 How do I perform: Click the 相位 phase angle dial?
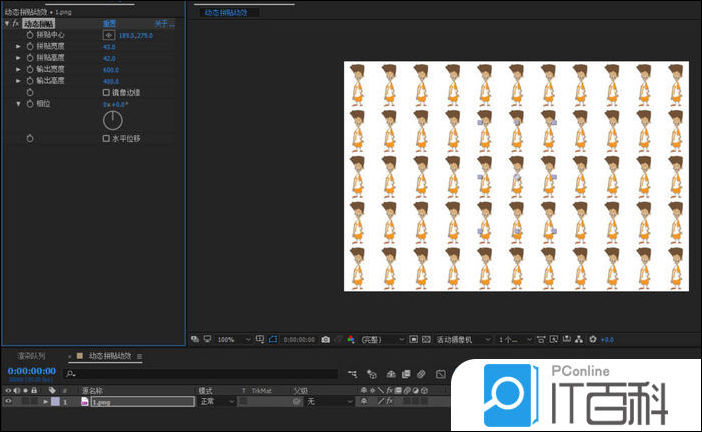click(x=114, y=120)
